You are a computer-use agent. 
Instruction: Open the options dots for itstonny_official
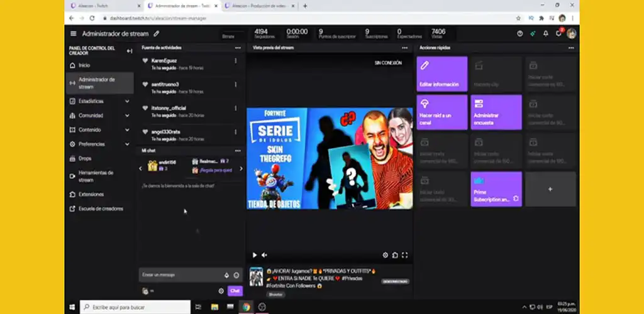pyautogui.click(x=236, y=108)
